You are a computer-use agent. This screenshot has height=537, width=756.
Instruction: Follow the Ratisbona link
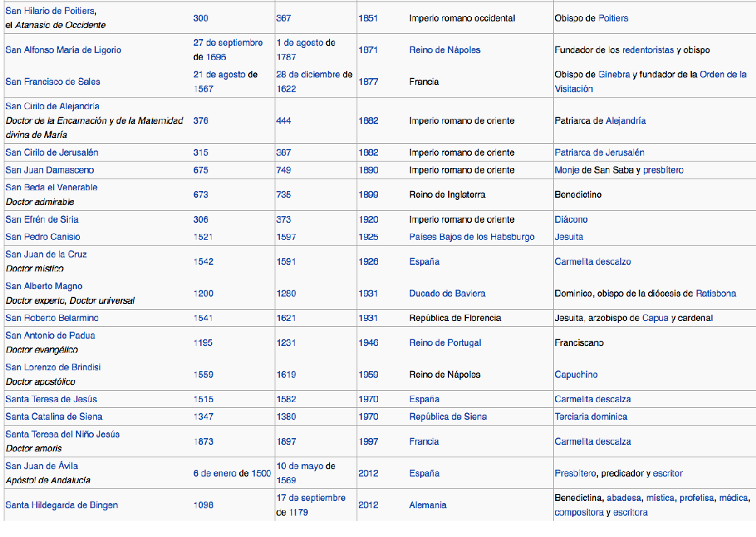tap(715, 294)
